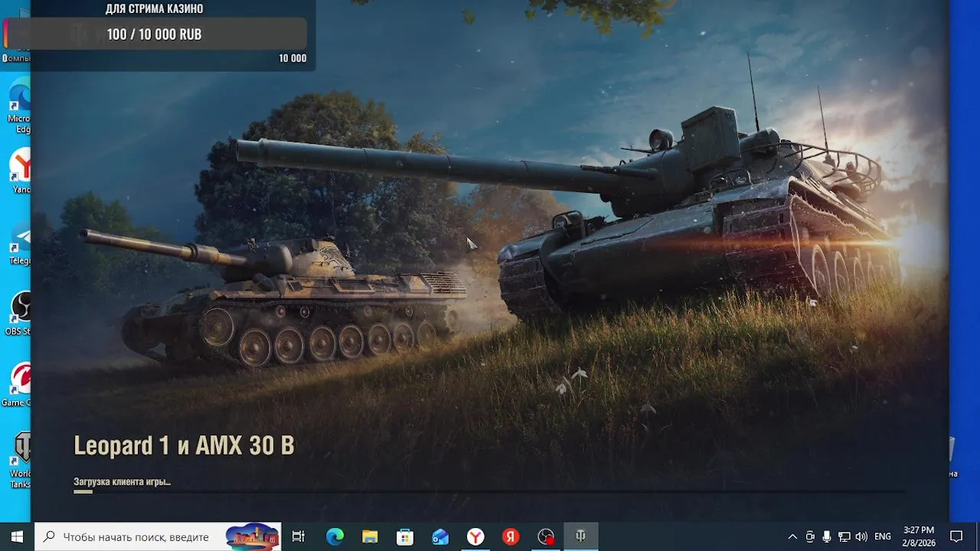Click the 'Загрузка клиента игры…' status text
980x551 pixels.
tap(122, 481)
